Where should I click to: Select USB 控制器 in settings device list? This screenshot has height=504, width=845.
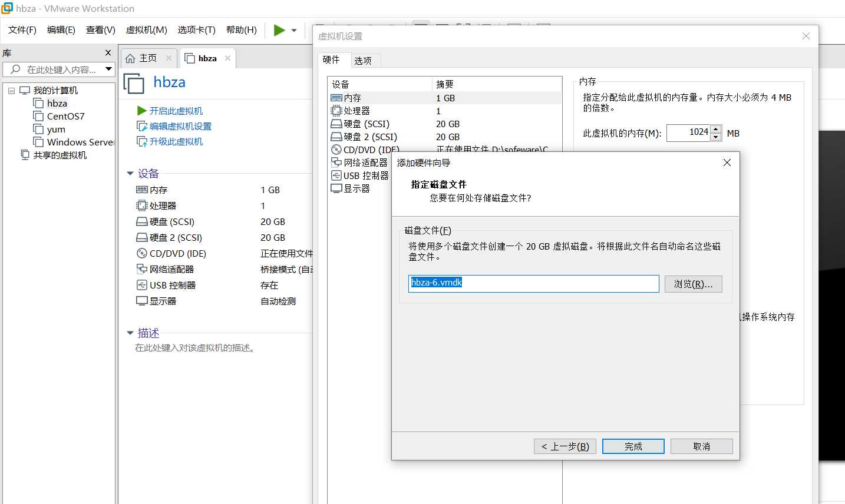361,175
